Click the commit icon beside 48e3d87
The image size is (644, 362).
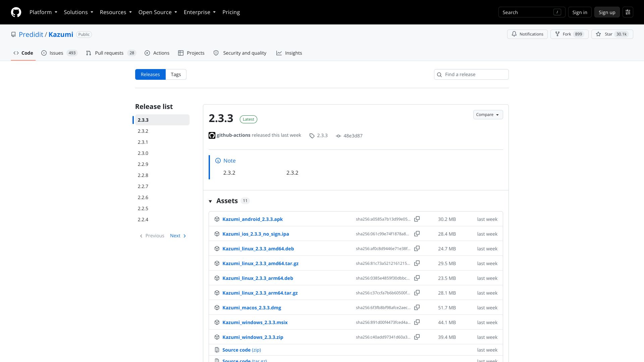pyautogui.click(x=338, y=136)
